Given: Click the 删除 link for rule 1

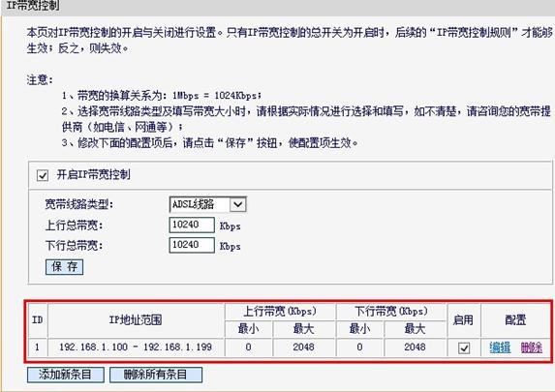Looking at the screenshot, I should 532,347.
